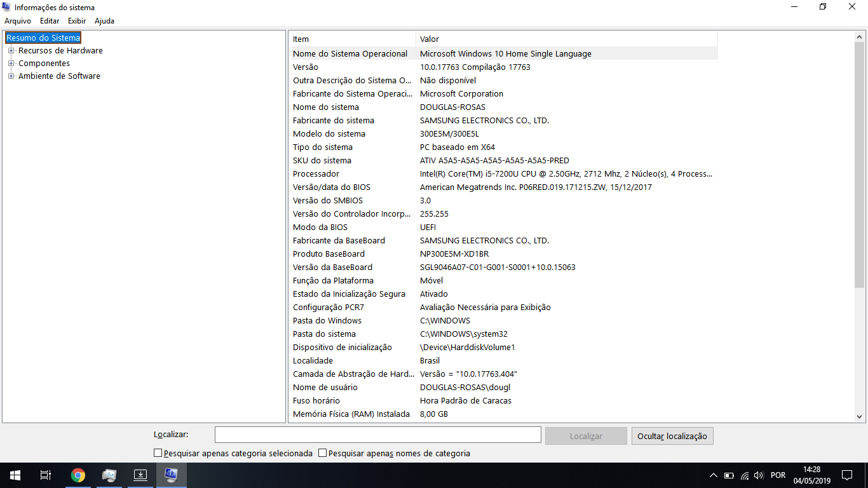Enable Pesquisar apenas nomes de categoria checkbox
The height and width of the screenshot is (488, 868).
coord(323,453)
